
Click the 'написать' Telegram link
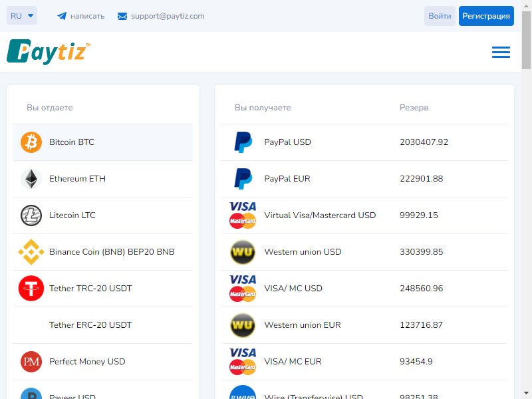(x=88, y=16)
